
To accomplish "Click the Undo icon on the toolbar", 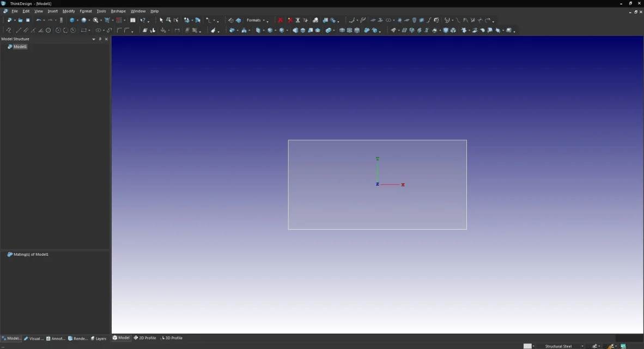I will (x=38, y=20).
